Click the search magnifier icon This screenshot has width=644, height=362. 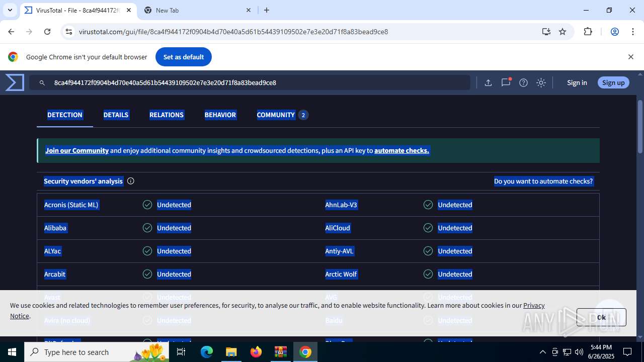coord(42,83)
